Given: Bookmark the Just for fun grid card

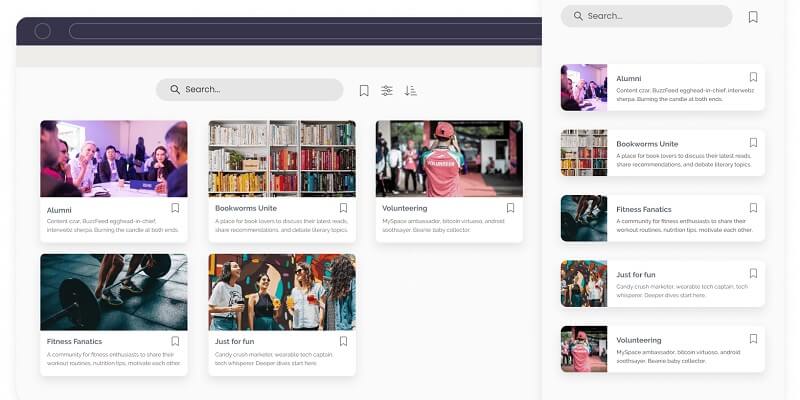Looking at the screenshot, I should pyautogui.click(x=343, y=341).
